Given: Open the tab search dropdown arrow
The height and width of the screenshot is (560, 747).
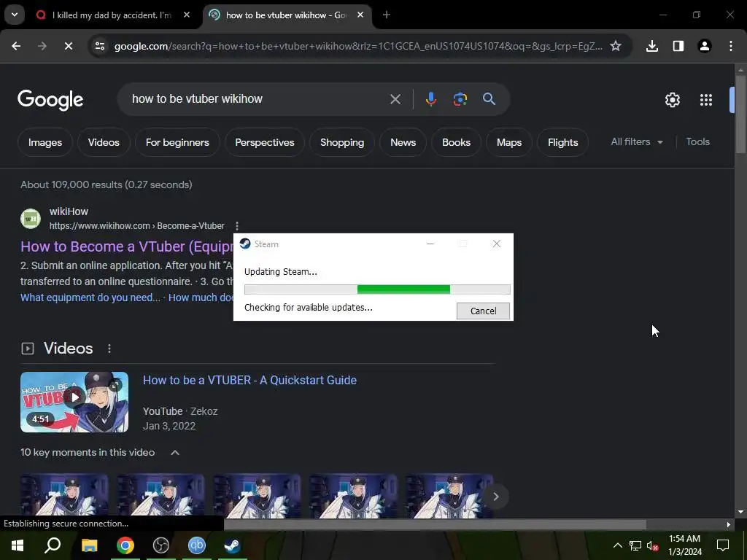Looking at the screenshot, I should 15,15.
